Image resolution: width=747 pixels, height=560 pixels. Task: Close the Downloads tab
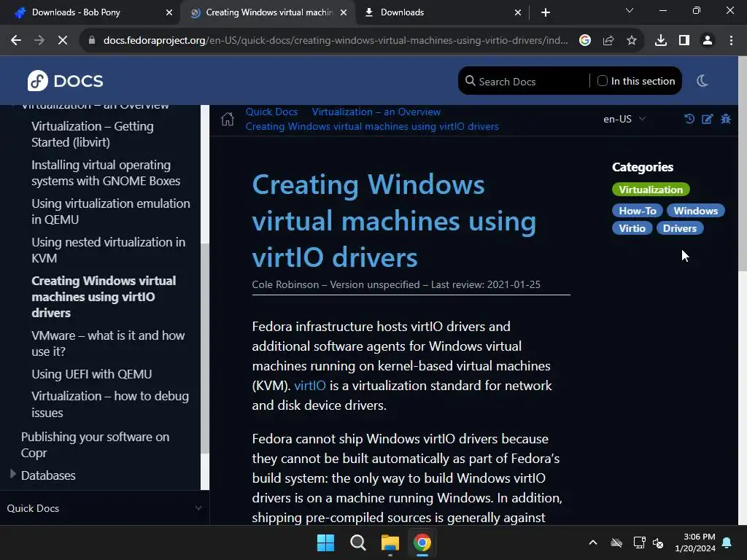518,12
